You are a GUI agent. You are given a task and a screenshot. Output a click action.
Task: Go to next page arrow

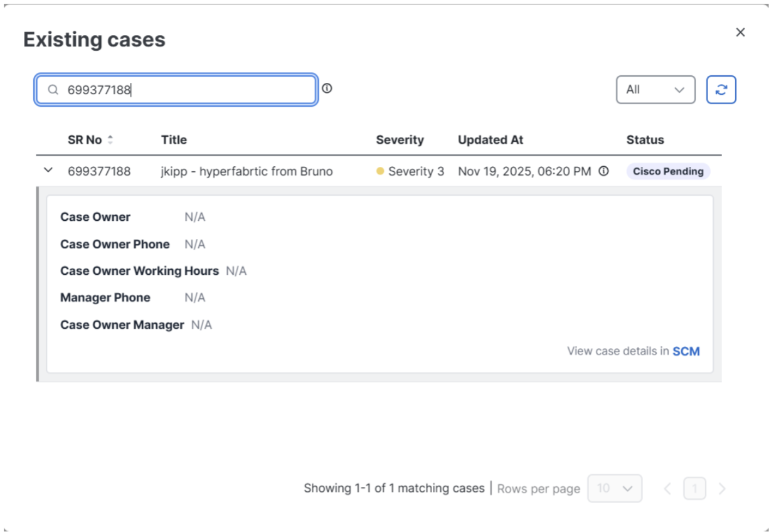(x=721, y=489)
